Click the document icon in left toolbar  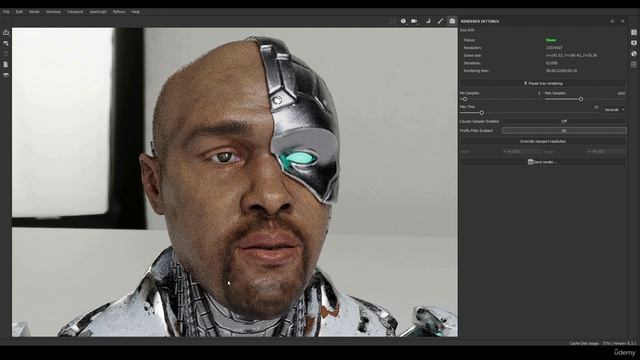[x=6, y=64]
